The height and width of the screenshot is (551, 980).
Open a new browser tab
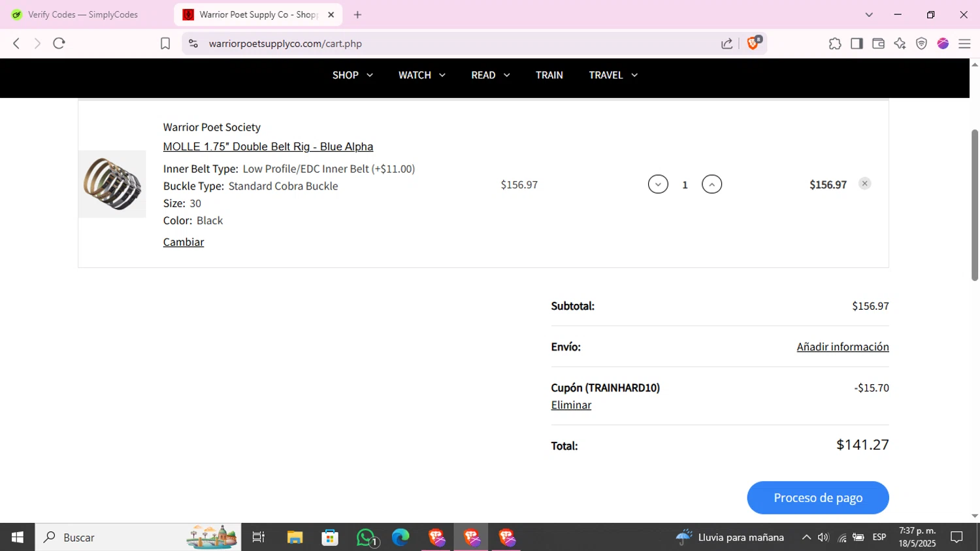pos(357,14)
